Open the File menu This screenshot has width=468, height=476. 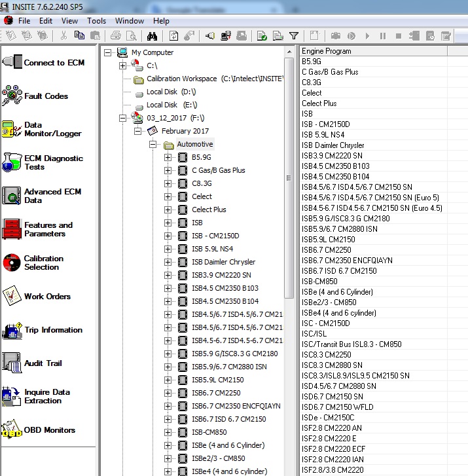[x=24, y=21]
